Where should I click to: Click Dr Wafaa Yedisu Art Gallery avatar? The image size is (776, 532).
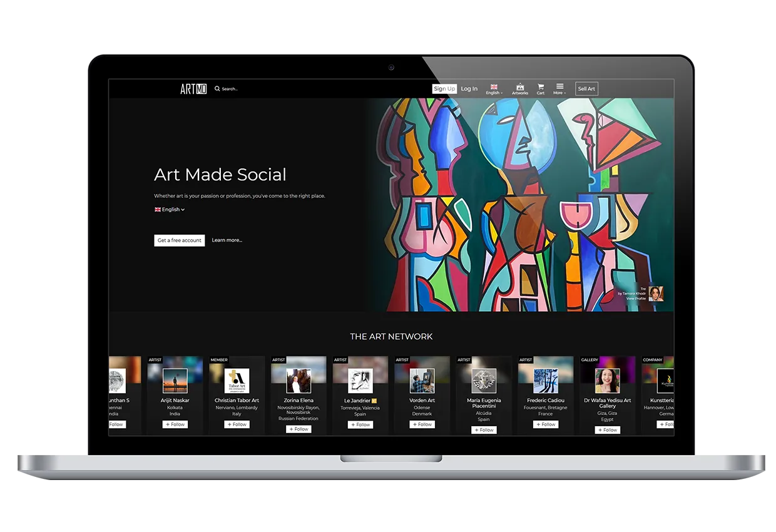(607, 381)
